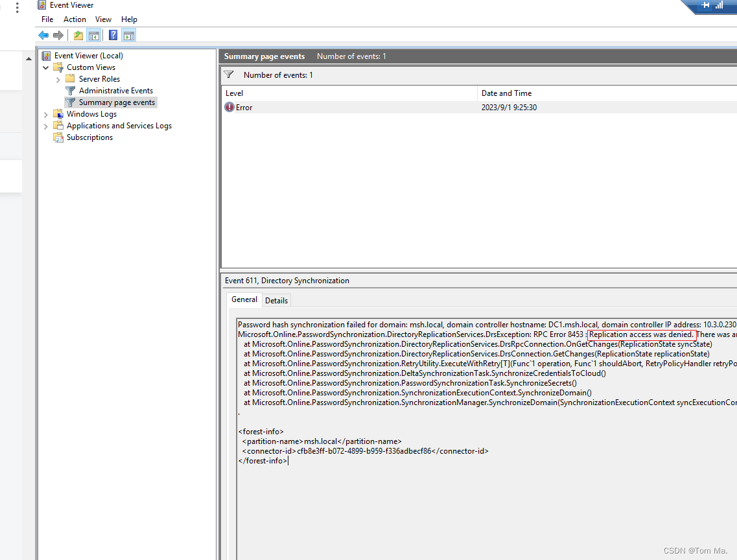Image resolution: width=737 pixels, height=560 pixels.
Task: Expand Applications and Services Logs node
Action: click(x=46, y=126)
